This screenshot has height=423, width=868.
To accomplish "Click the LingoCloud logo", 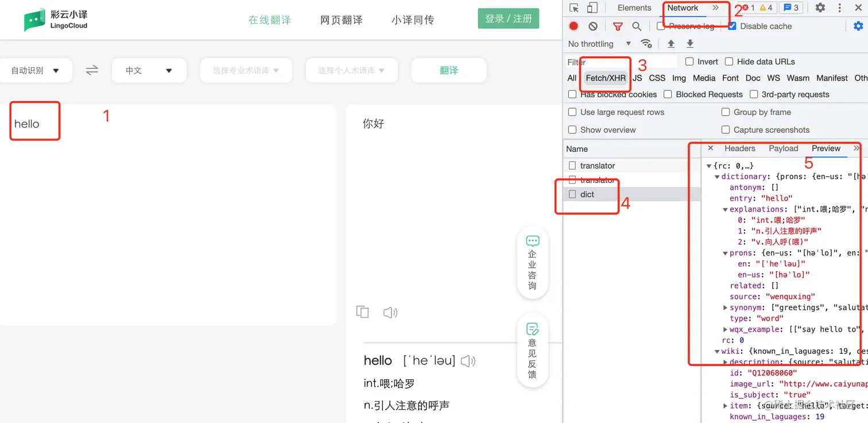I will coord(56,20).
